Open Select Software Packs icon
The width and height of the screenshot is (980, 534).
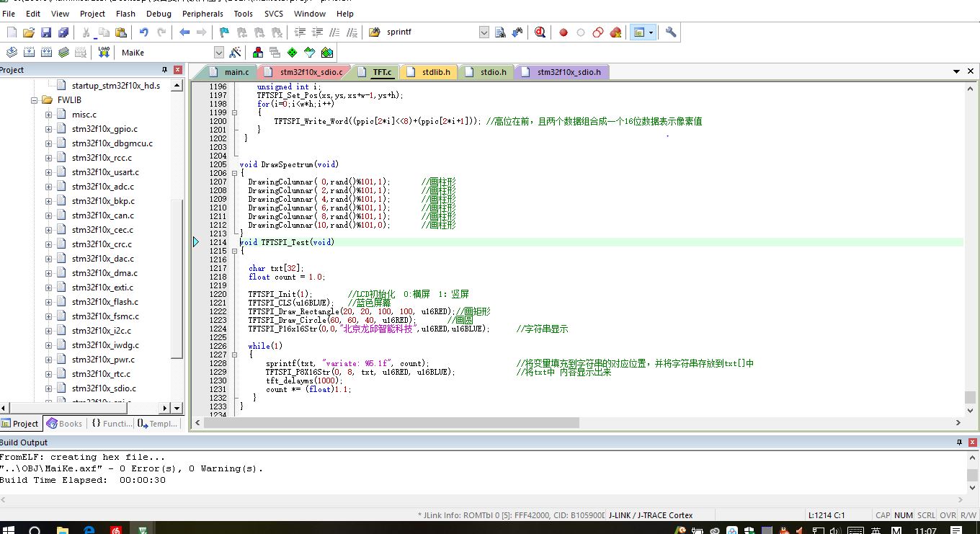point(310,53)
